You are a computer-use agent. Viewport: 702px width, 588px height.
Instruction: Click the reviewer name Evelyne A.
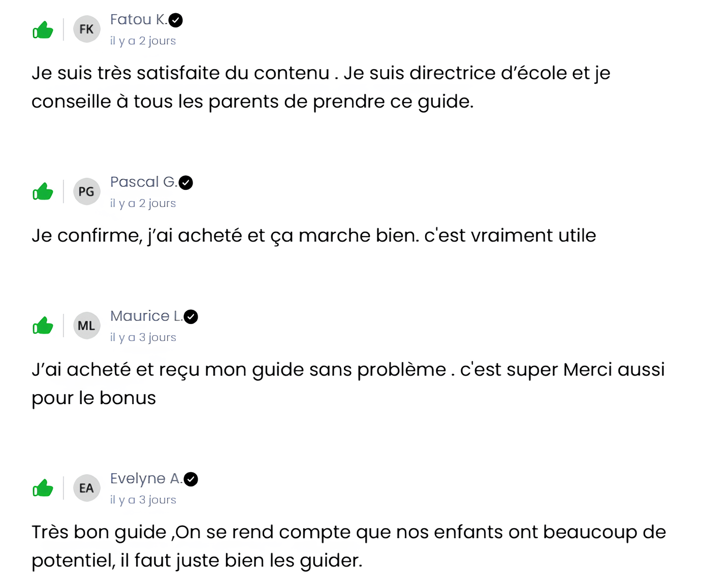click(x=145, y=479)
